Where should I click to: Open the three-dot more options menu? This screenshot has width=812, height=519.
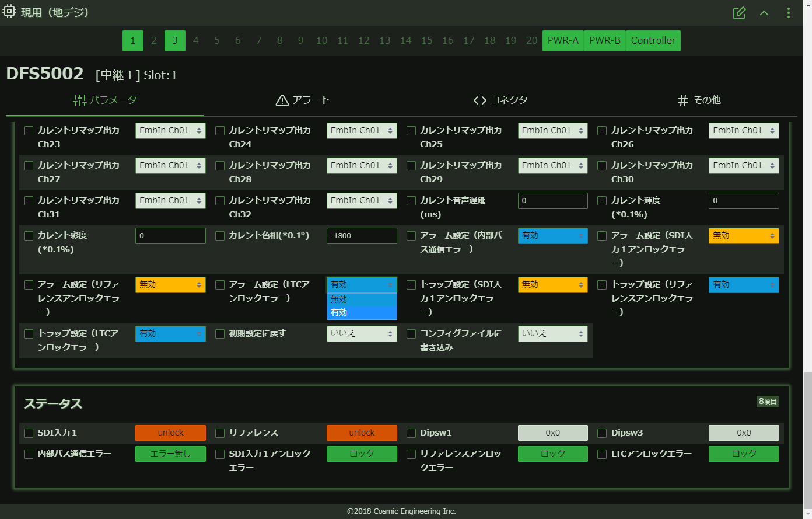tap(789, 13)
